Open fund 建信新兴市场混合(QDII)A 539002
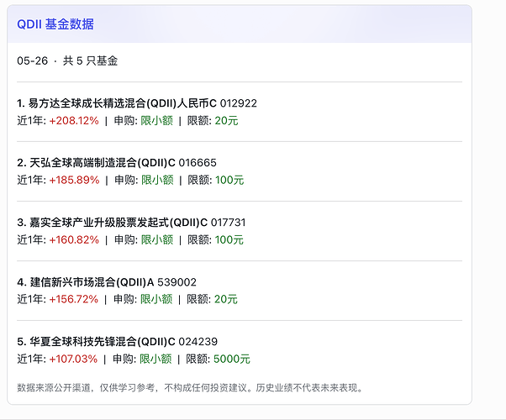This screenshot has width=506, height=420. coord(107,282)
